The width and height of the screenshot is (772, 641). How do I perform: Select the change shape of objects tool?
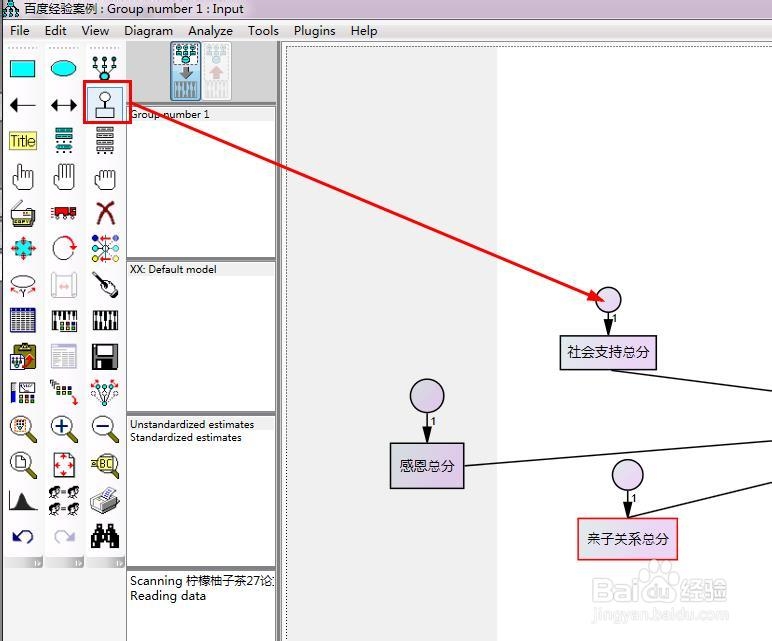pyautogui.click(x=23, y=249)
